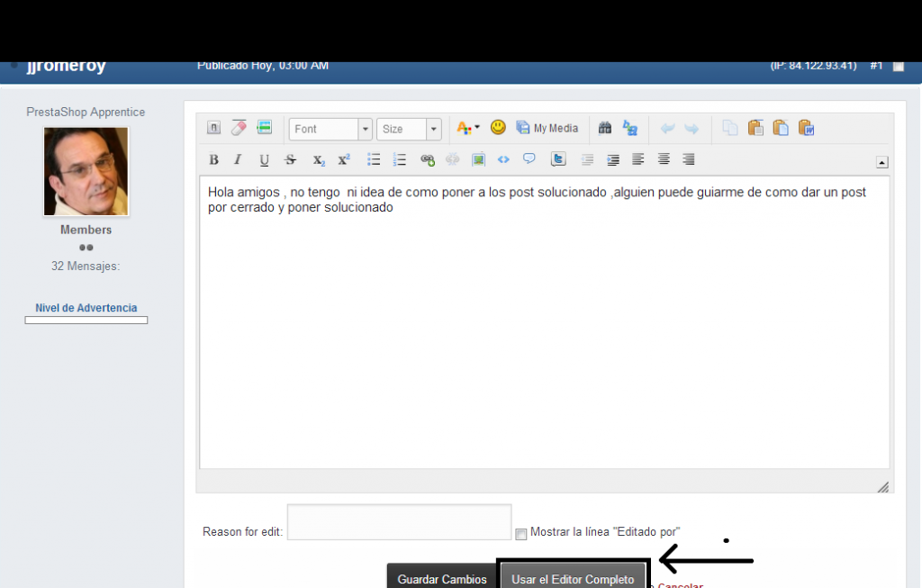The width and height of the screenshot is (922, 588).
Task: Insert an image into the post
Action: tap(478, 159)
